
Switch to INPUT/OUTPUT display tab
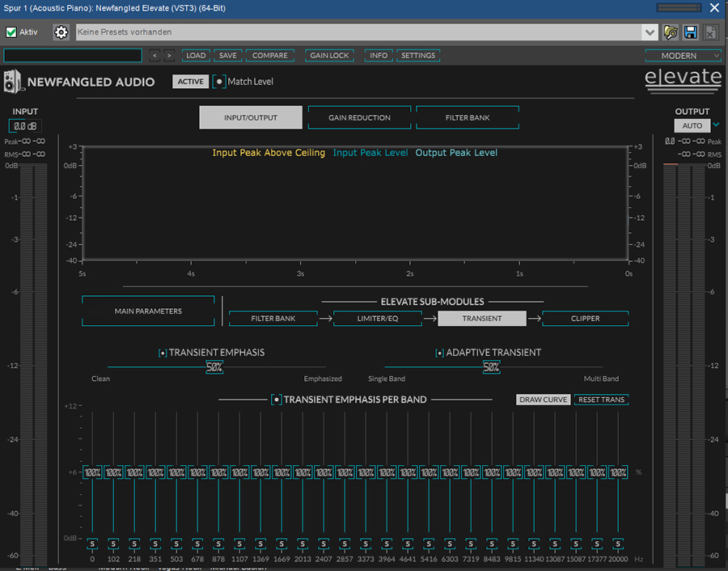click(x=251, y=117)
